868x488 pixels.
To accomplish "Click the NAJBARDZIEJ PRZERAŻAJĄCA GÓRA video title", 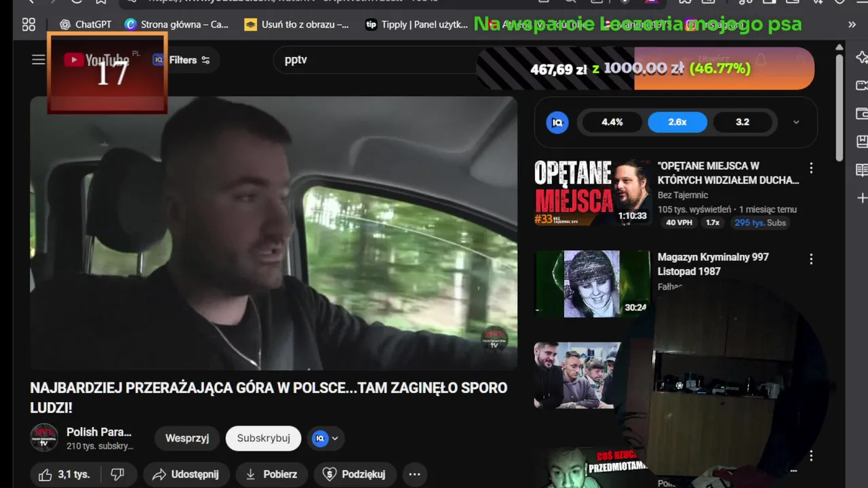I will 269,398.
